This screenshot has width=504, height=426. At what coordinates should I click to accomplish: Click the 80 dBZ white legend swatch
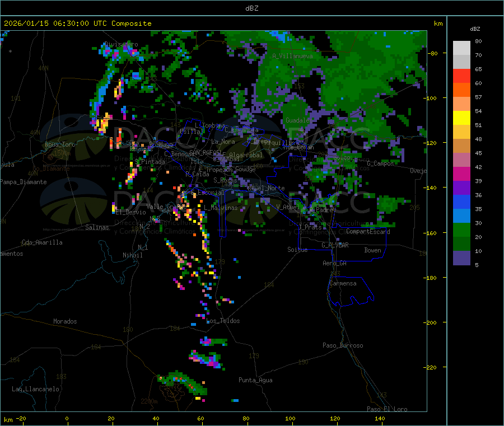click(x=461, y=48)
